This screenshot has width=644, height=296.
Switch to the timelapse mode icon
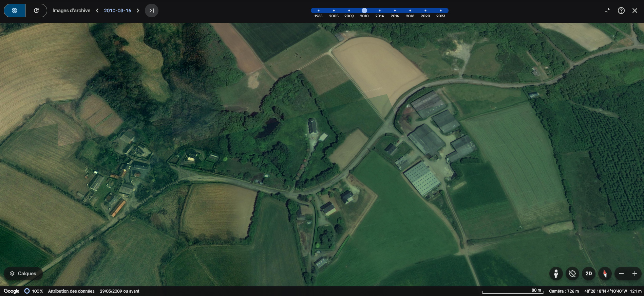(36, 11)
